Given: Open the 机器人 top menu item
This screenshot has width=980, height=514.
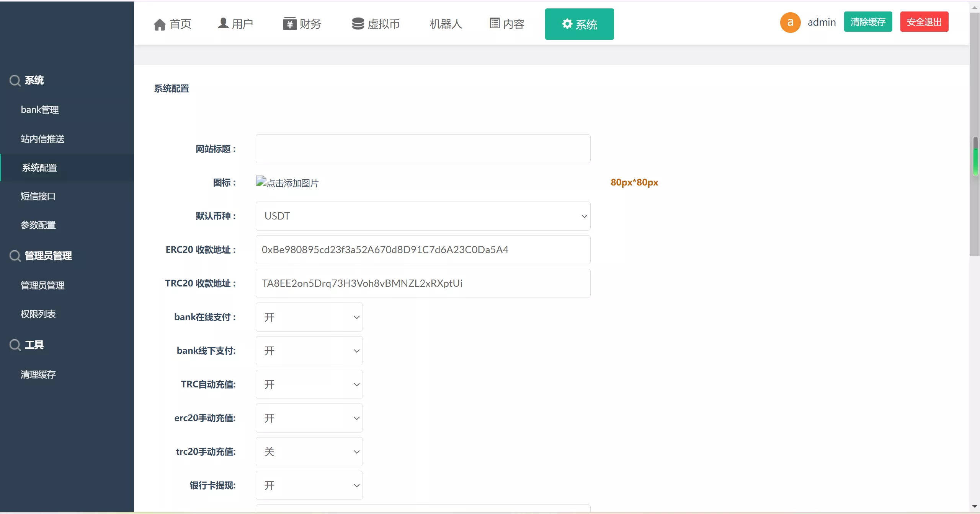Looking at the screenshot, I should (x=446, y=24).
